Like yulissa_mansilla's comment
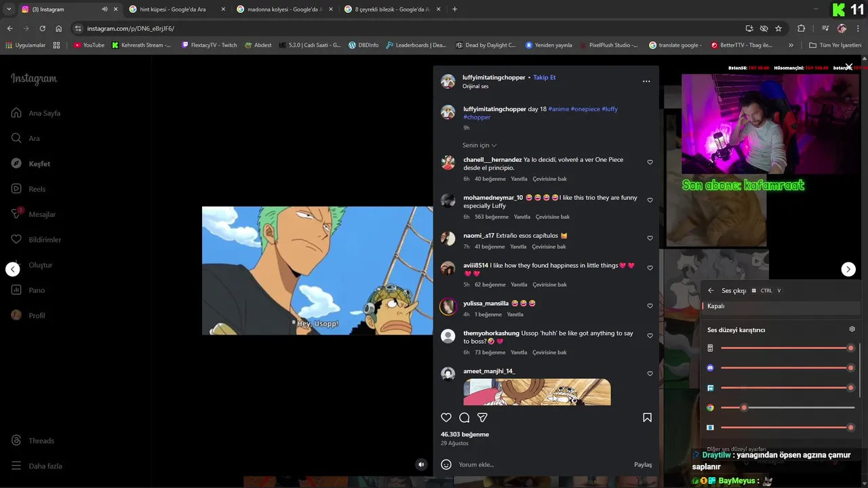868x488 pixels. click(x=650, y=306)
